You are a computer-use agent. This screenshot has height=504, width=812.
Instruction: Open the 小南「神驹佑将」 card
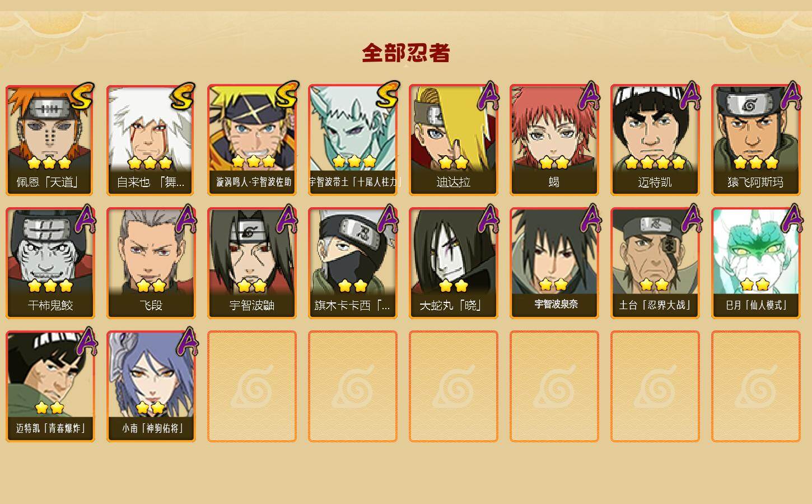(151, 386)
